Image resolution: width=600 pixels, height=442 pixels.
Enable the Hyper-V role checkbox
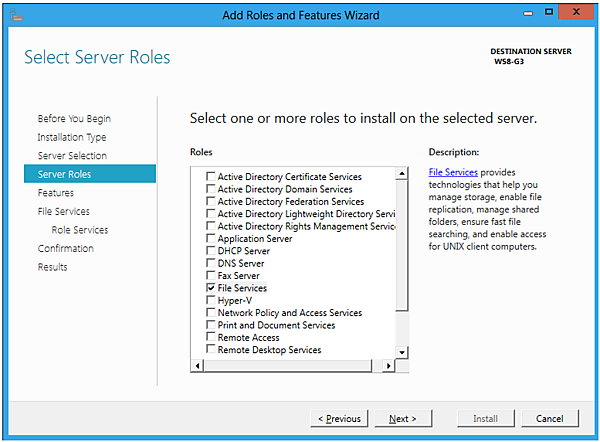point(210,300)
